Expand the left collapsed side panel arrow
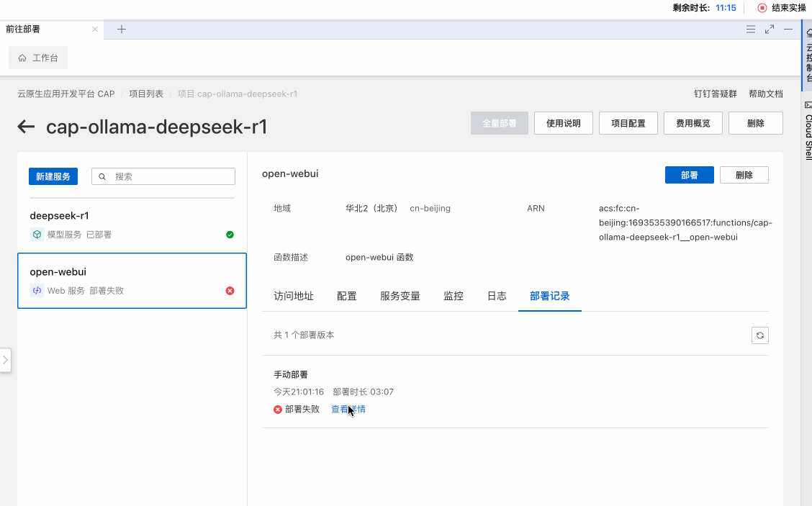Viewport: 812px width, 506px height. [x=5, y=359]
